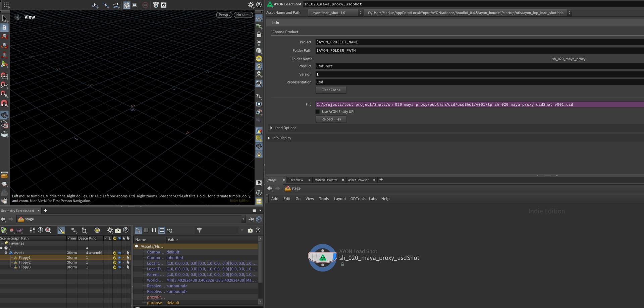644x308 pixels.
Task: Toggle activation power icon for Flippy2
Action: (114, 262)
